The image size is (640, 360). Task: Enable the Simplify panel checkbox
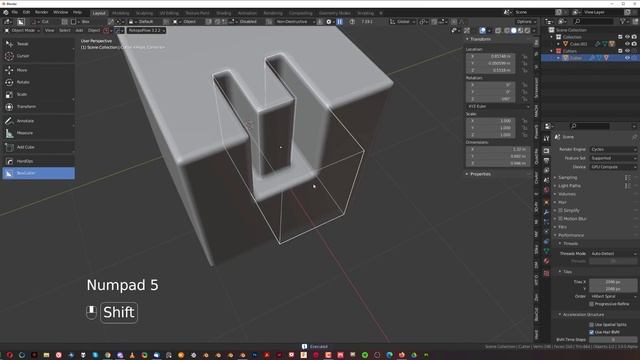pyautogui.click(x=560, y=211)
